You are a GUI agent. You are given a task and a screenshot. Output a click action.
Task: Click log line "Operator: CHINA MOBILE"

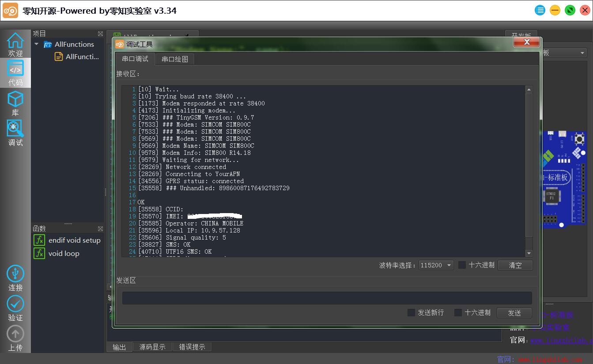tap(191, 223)
